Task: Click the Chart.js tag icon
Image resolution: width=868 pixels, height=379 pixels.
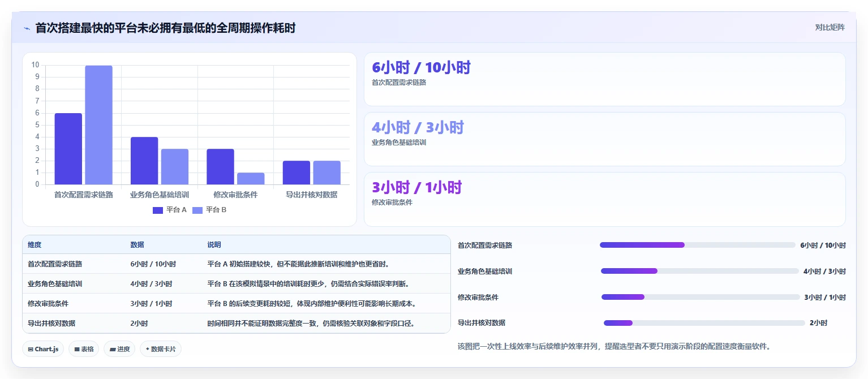Action: (31, 350)
